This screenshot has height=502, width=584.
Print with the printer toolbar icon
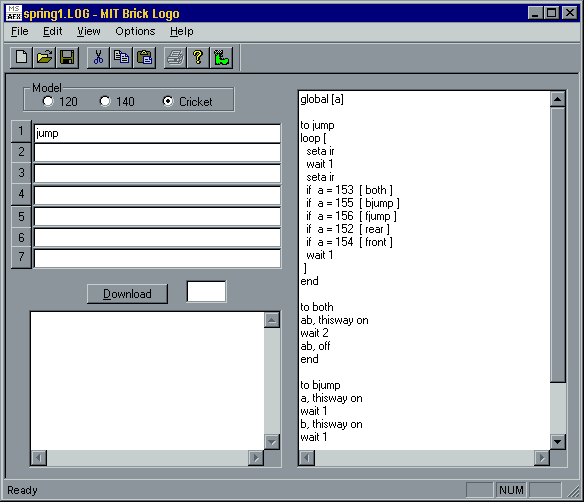click(x=175, y=57)
